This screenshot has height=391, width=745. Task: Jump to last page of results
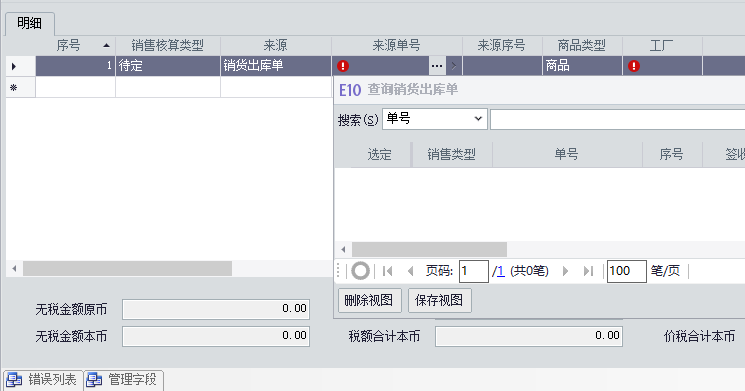click(588, 271)
